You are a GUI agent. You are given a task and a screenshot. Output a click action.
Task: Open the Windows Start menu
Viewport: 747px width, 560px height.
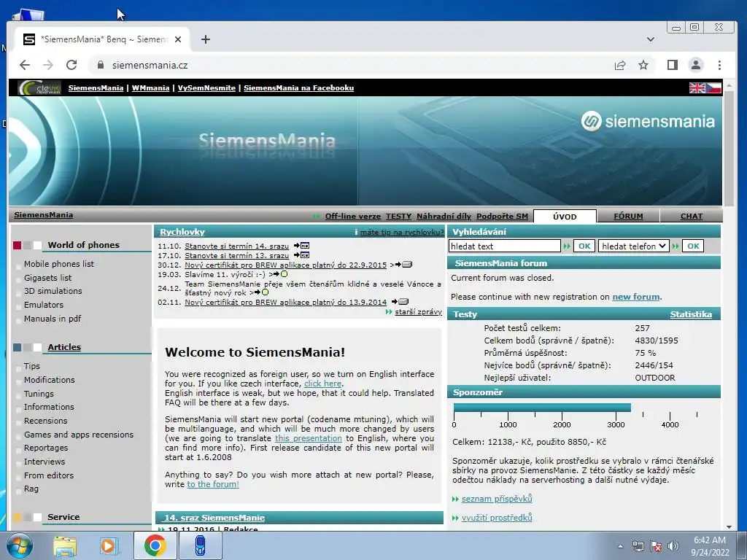tap(20, 545)
